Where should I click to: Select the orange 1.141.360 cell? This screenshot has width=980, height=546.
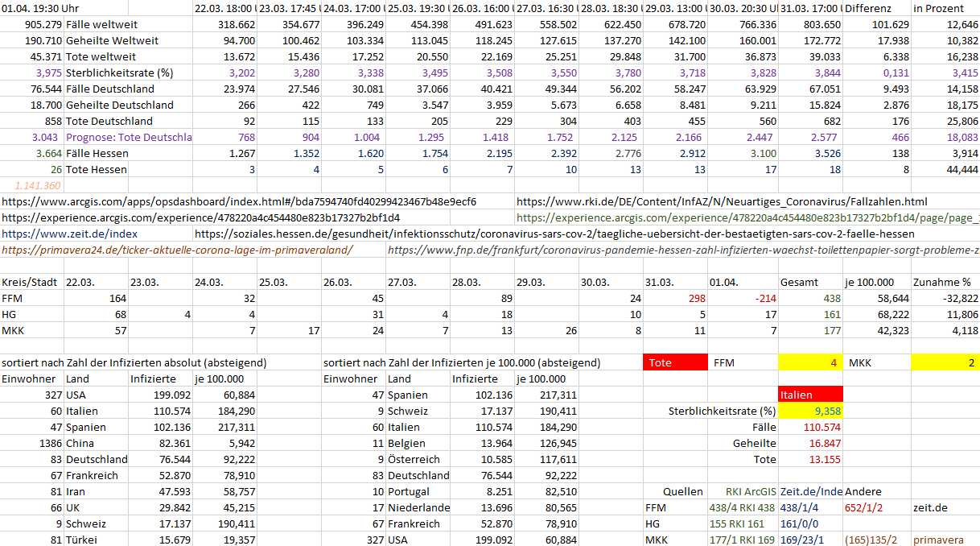click(x=38, y=185)
